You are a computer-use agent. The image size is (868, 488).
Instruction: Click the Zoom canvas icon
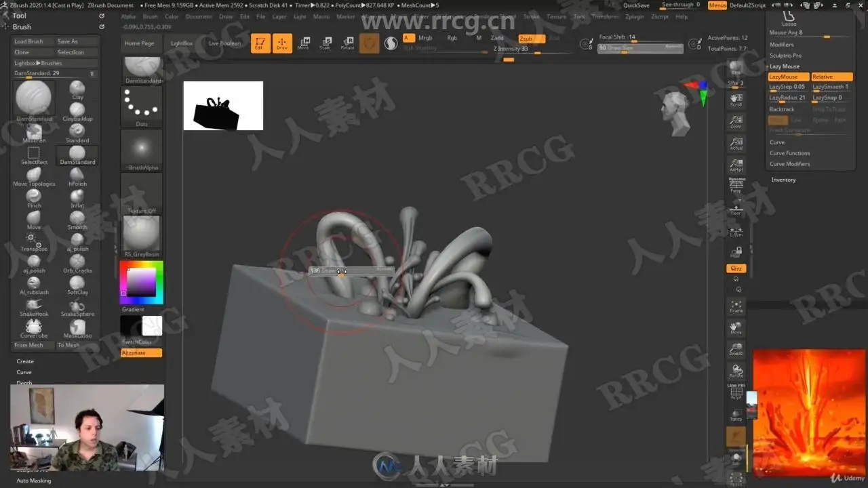[736, 122]
